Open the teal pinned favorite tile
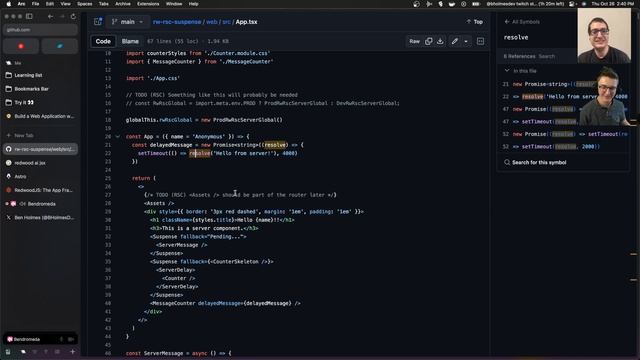 click(60, 46)
